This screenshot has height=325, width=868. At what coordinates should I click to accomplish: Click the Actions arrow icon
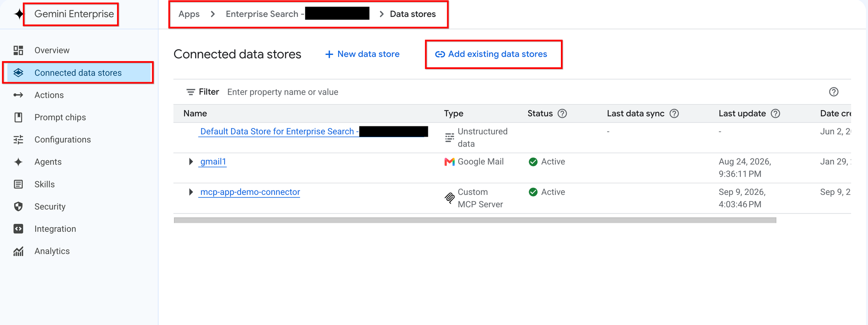(x=18, y=95)
